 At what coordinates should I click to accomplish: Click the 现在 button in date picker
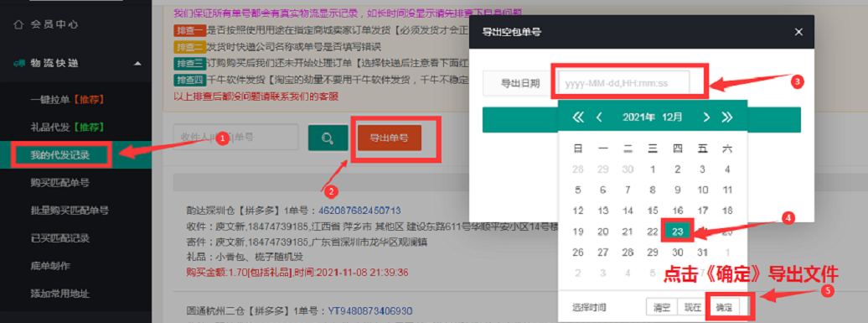pyautogui.click(x=692, y=306)
